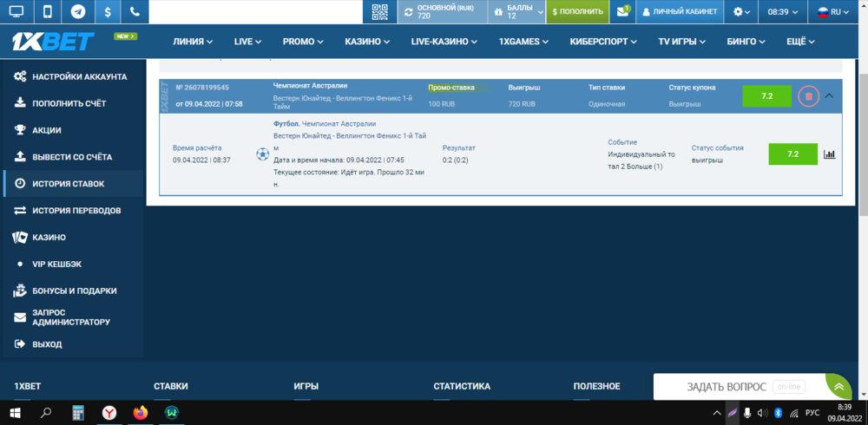This screenshot has width=868, height=425.
Task: Expand the ЕЩЁ menu
Action: (x=800, y=42)
